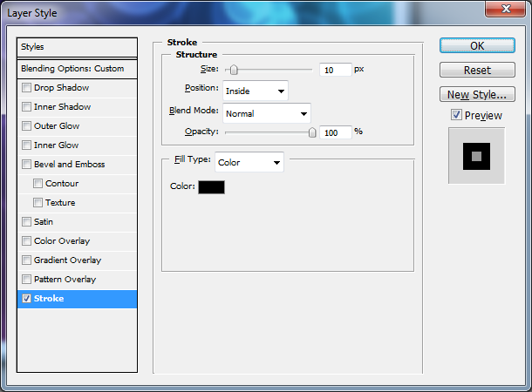Tick the Inner Glow checkbox

coord(26,145)
